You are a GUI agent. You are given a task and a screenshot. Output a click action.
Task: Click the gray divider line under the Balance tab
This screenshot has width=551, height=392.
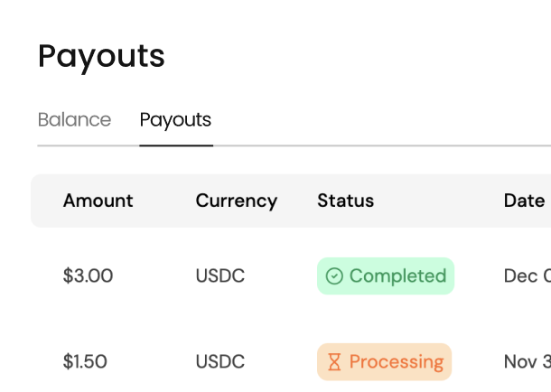[x=74, y=145]
